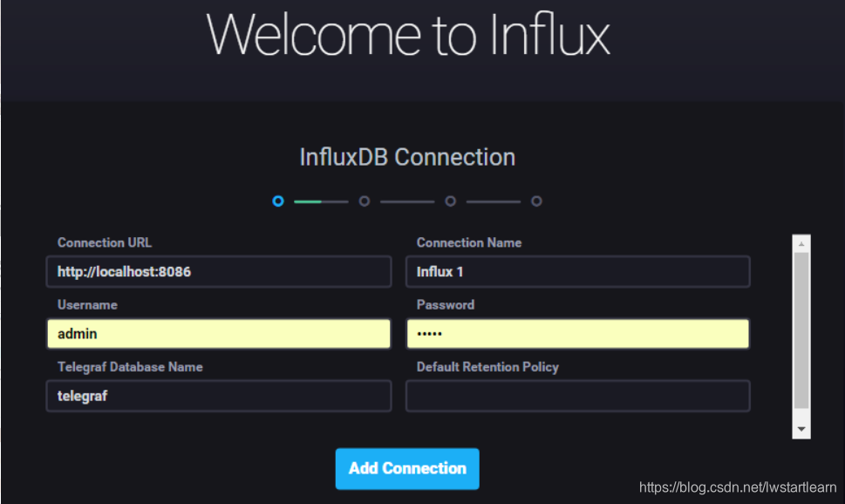Click the empty Default Retention Policy field
The width and height of the screenshot is (845, 504).
(x=577, y=396)
